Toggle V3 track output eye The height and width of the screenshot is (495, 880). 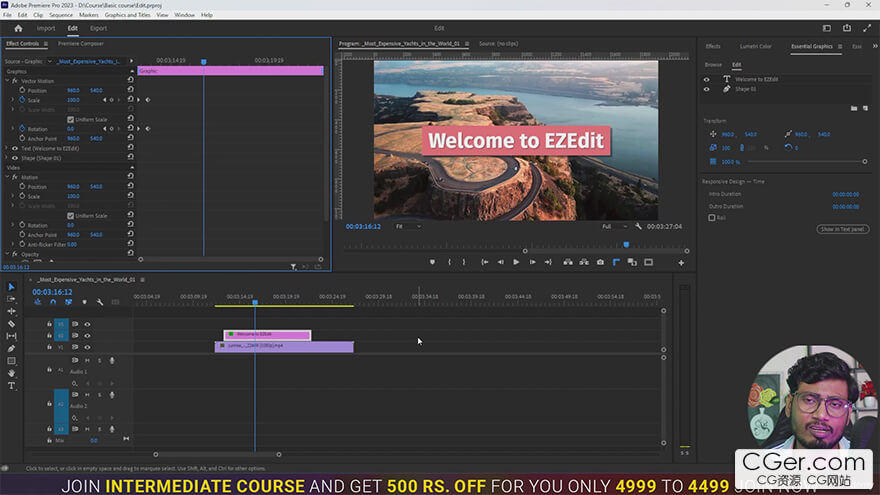(x=88, y=324)
